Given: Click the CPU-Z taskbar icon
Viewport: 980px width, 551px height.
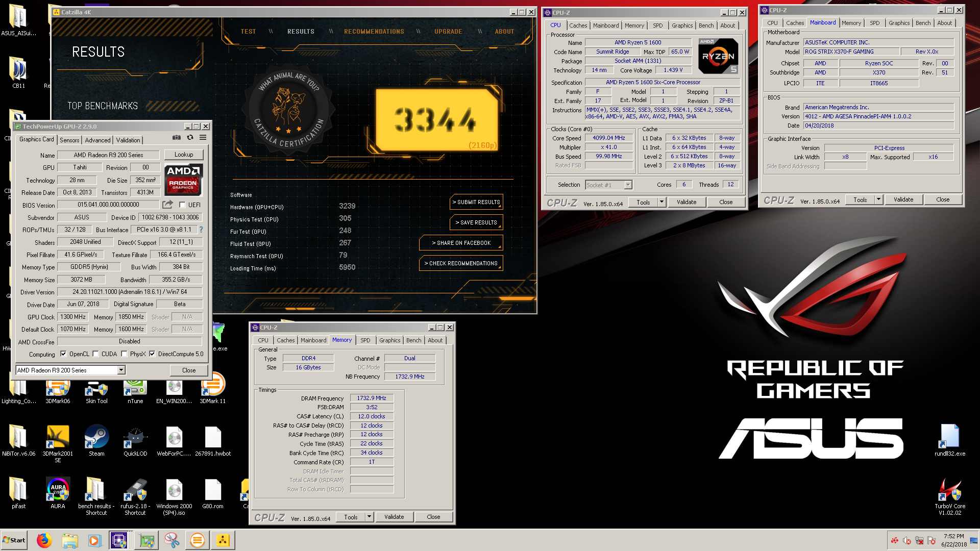Looking at the screenshot, I should click(119, 540).
